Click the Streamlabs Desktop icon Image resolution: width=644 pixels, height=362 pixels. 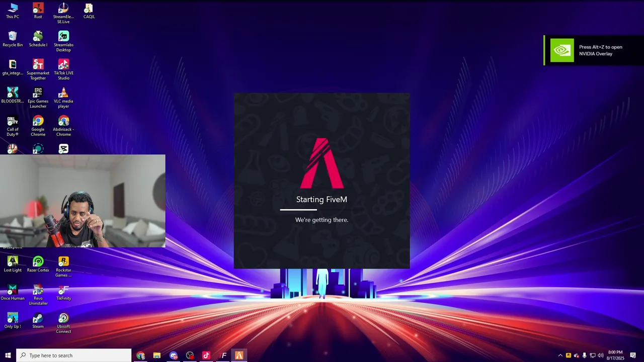point(63,42)
